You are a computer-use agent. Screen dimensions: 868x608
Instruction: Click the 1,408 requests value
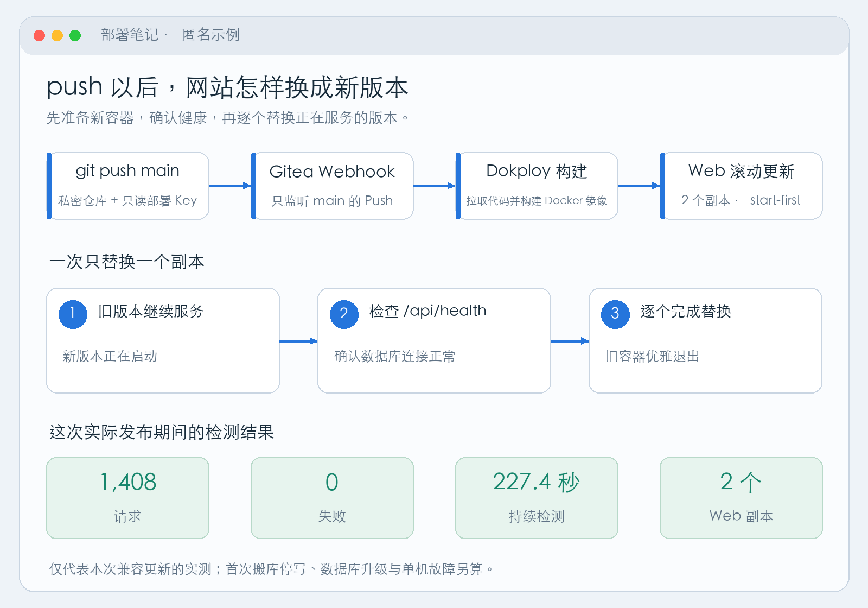point(128,482)
